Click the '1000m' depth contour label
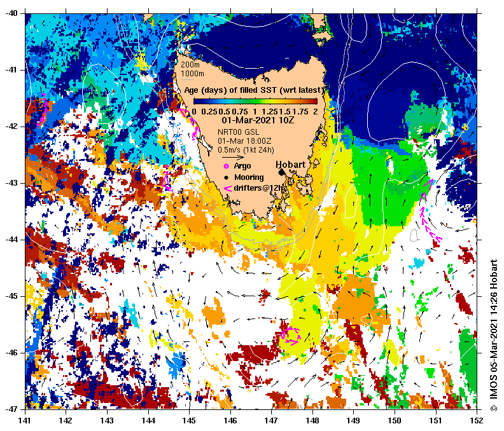 coord(192,74)
